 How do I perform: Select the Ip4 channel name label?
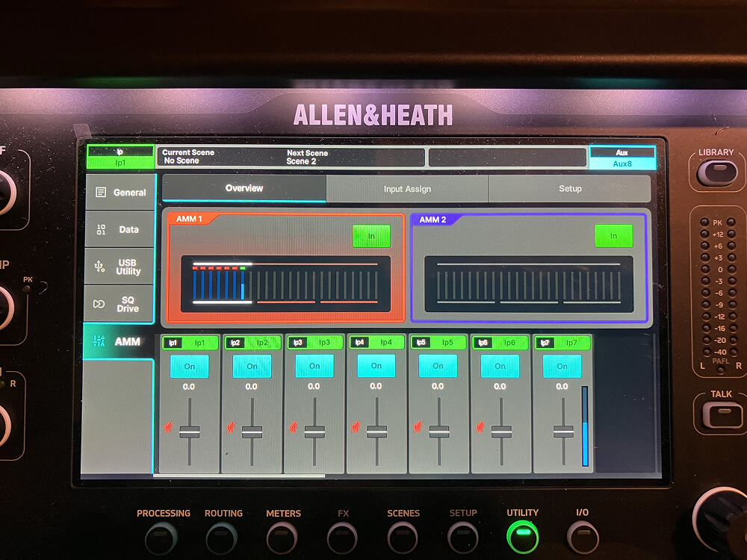(376, 343)
